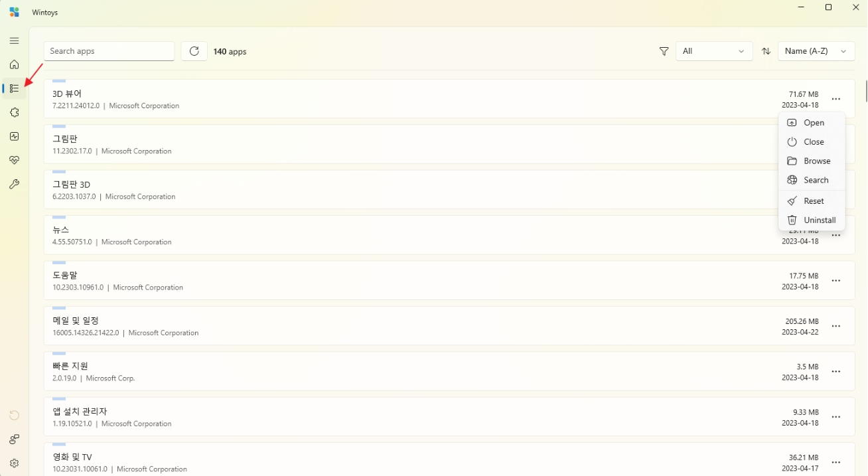Toggle the sort order arrows icon
This screenshot has width=868, height=476.
click(766, 51)
